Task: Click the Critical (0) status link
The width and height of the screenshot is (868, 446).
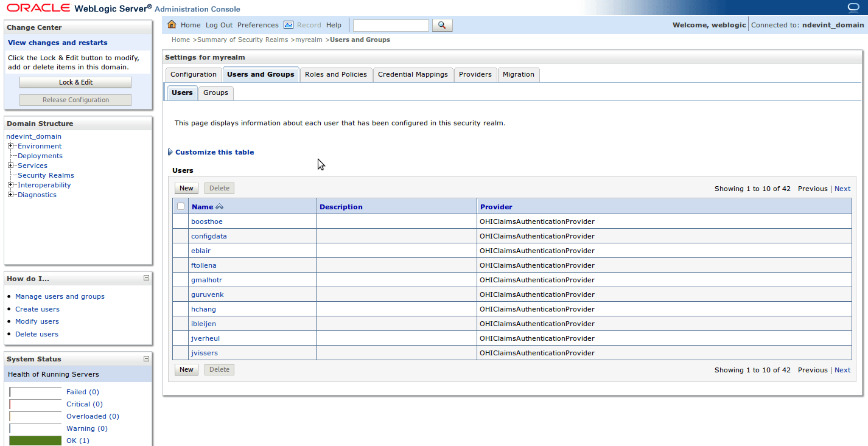Action: 85,404
